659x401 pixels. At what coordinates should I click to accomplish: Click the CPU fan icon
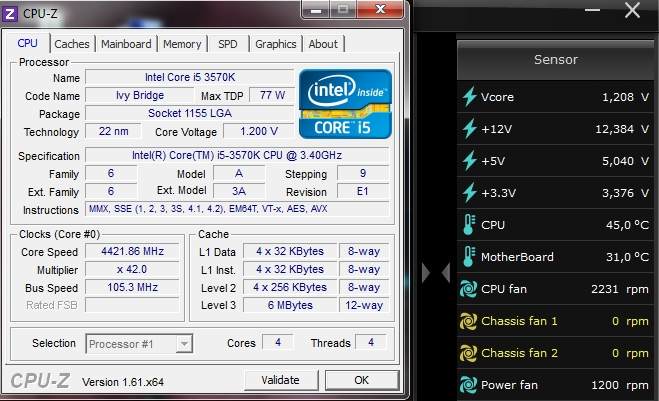coord(470,289)
